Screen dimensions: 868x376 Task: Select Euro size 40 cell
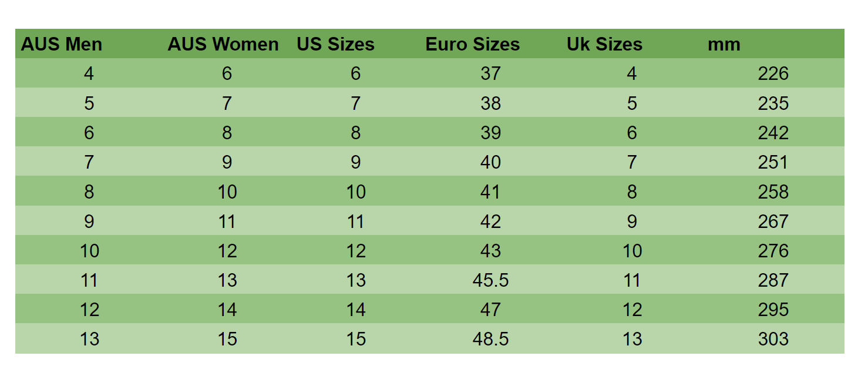click(x=490, y=162)
